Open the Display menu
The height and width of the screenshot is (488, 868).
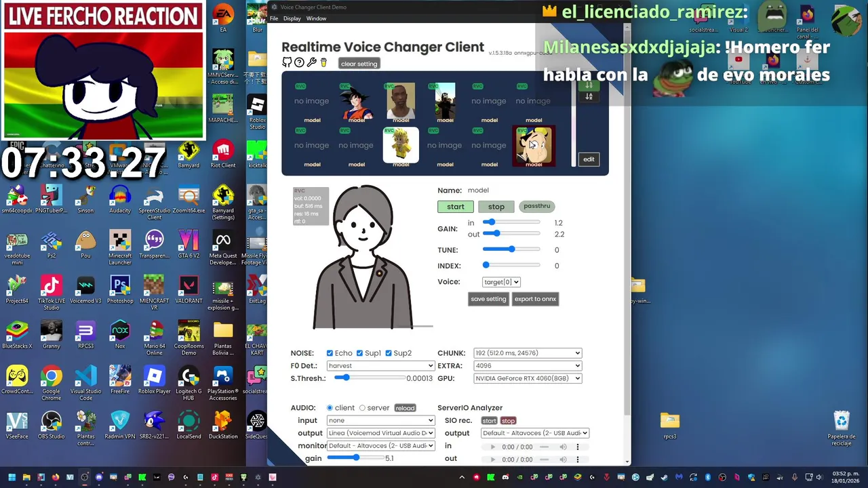pos(292,18)
